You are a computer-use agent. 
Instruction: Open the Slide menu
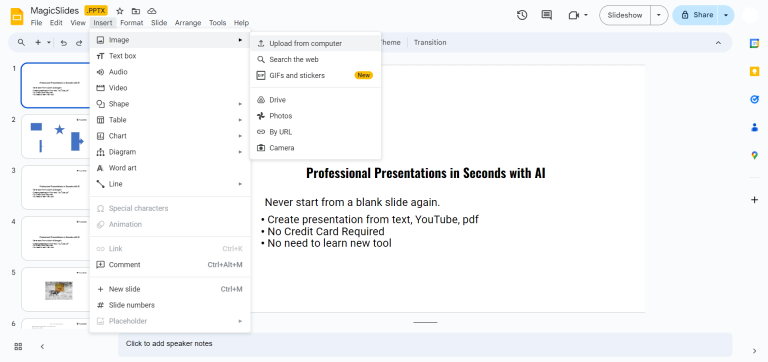159,23
